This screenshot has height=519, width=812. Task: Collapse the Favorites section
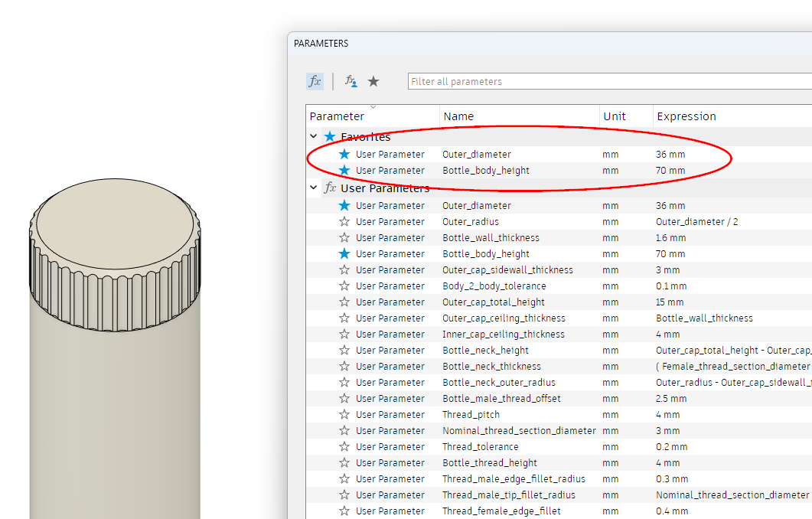tap(312, 135)
